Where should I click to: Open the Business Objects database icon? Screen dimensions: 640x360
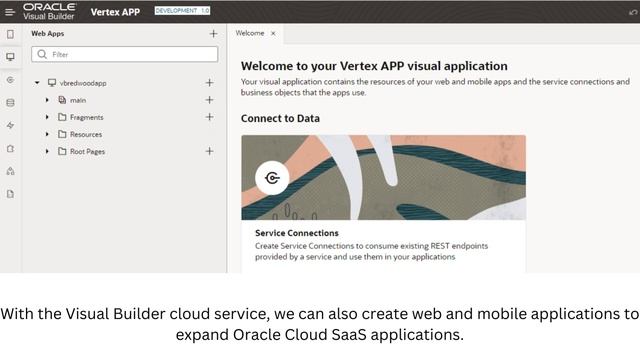click(x=10, y=102)
